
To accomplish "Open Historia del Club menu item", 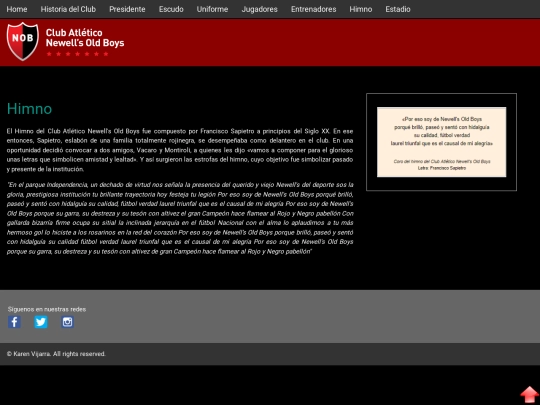I will 68,9.
